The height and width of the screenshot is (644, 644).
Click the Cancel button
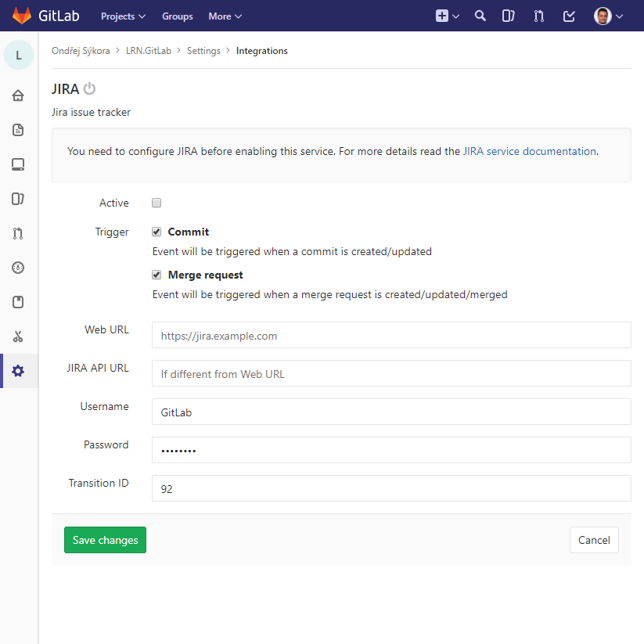click(x=594, y=540)
